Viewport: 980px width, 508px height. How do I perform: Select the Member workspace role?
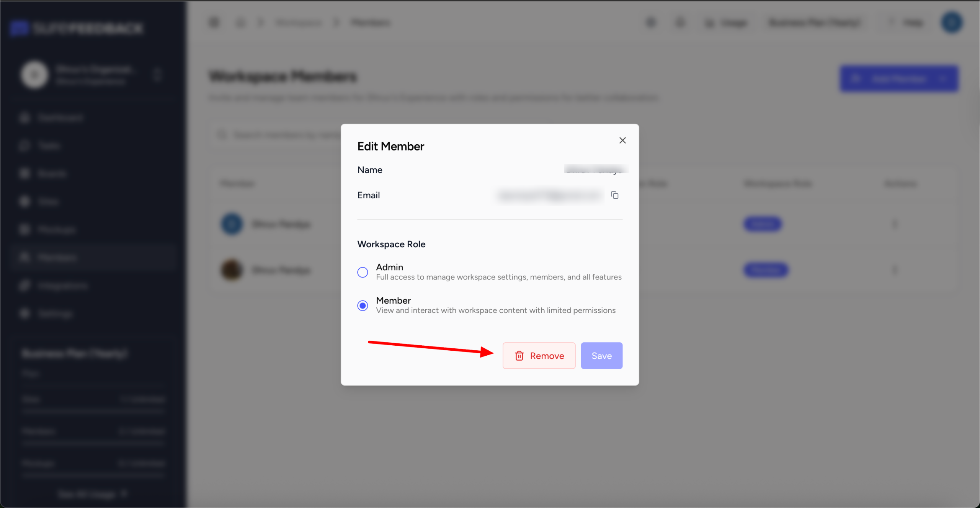363,305
